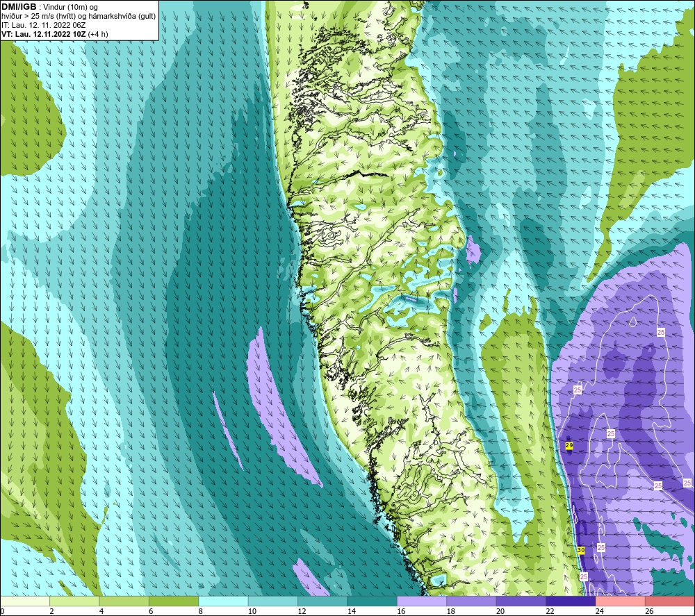Click the yellow '30' peak gust marker
This screenshot has width=695, height=616.
[581, 550]
